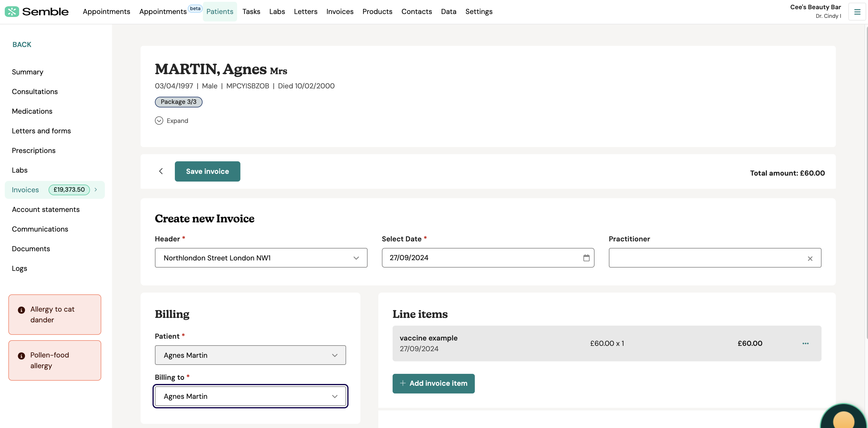The height and width of the screenshot is (428, 868).
Task: Open Prescriptions in the sidebar
Action: coord(34,150)
